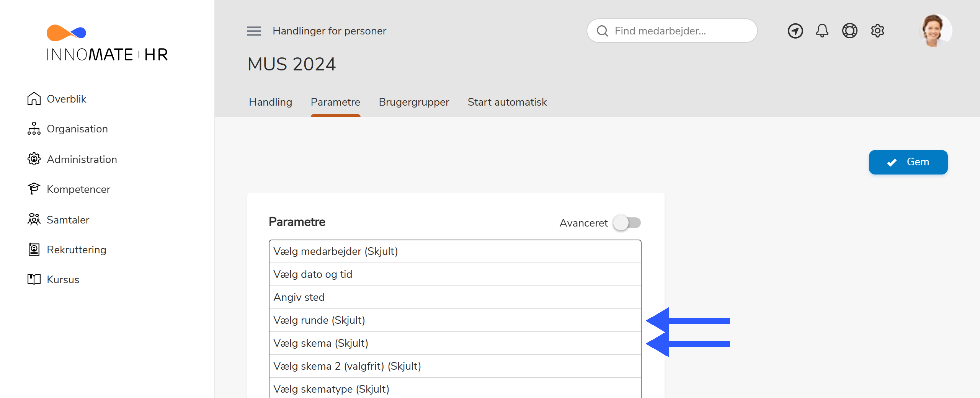Open settings gear in top bar
980x398 pixels.
[x=877, y=31]
